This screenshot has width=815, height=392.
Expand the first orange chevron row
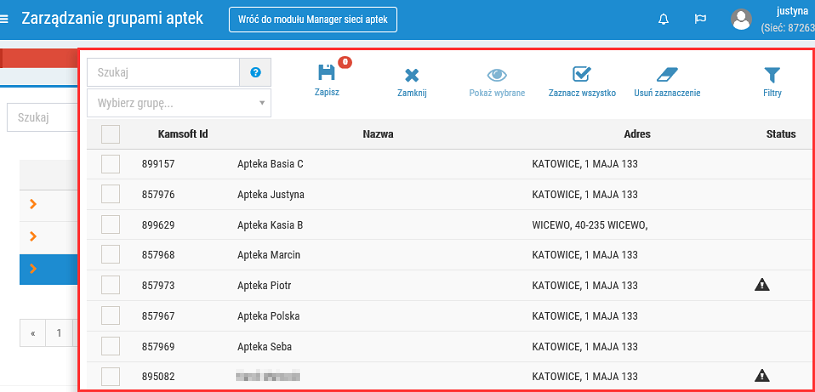[x=33, y=204]
